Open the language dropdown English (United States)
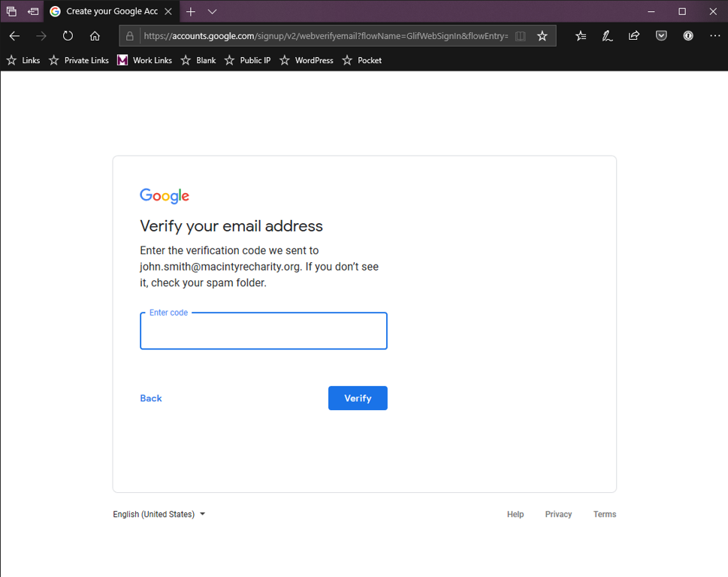This screenshot has height=577, width=728. tap(159, 515)
